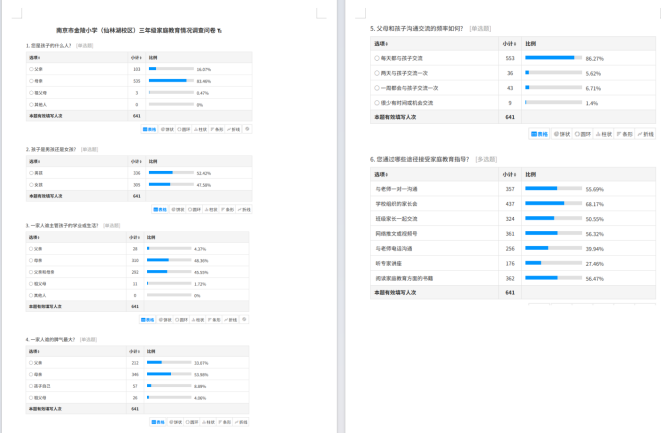Screen dimensions: 661x433
Task: Click the 68.17% bar for 学校组织的家长会
Action: pos(554,203)
